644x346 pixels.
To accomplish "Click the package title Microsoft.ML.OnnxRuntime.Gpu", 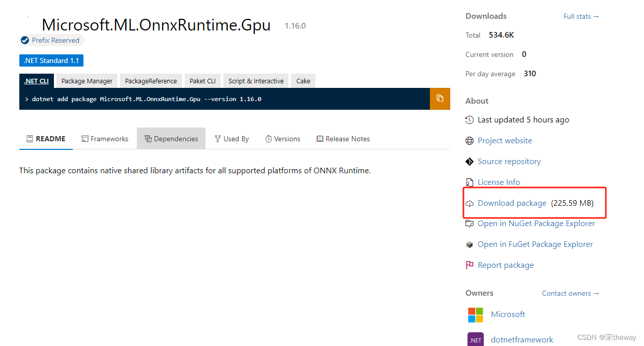I will [156, 25].
